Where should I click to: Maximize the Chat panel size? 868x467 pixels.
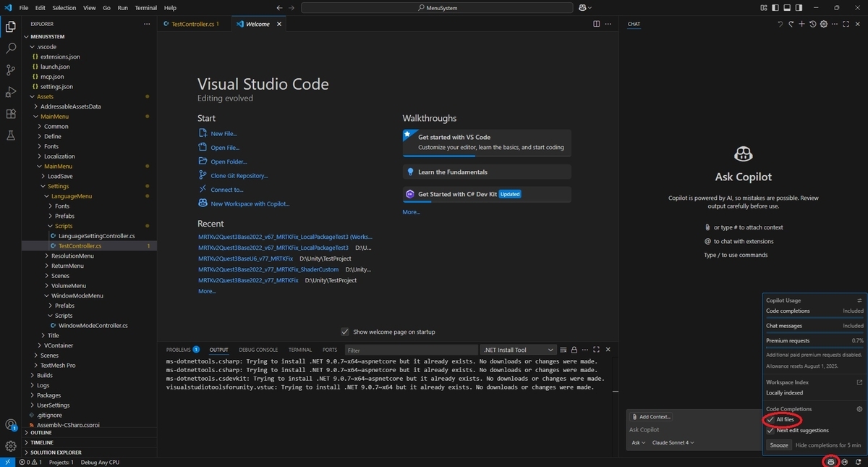point(846,24)
